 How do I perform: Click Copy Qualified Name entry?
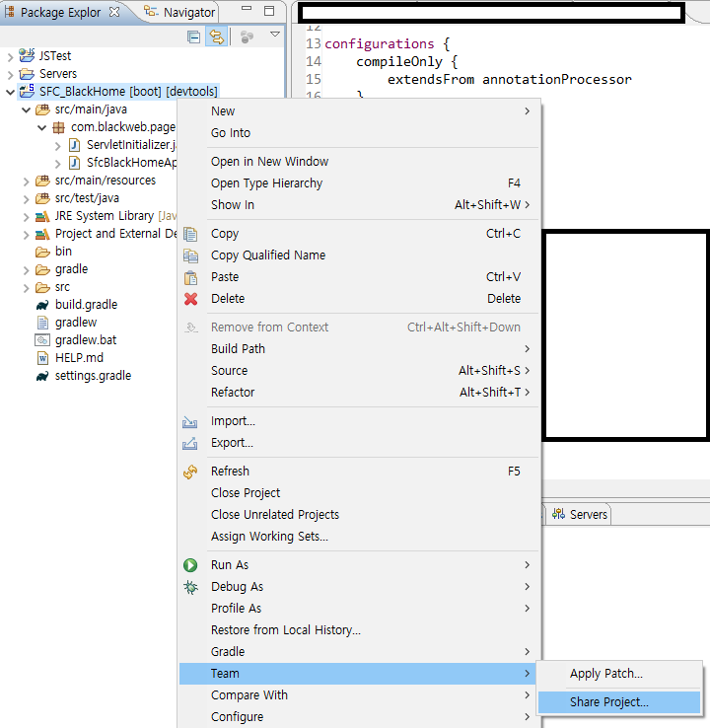[x=360, y=255]
